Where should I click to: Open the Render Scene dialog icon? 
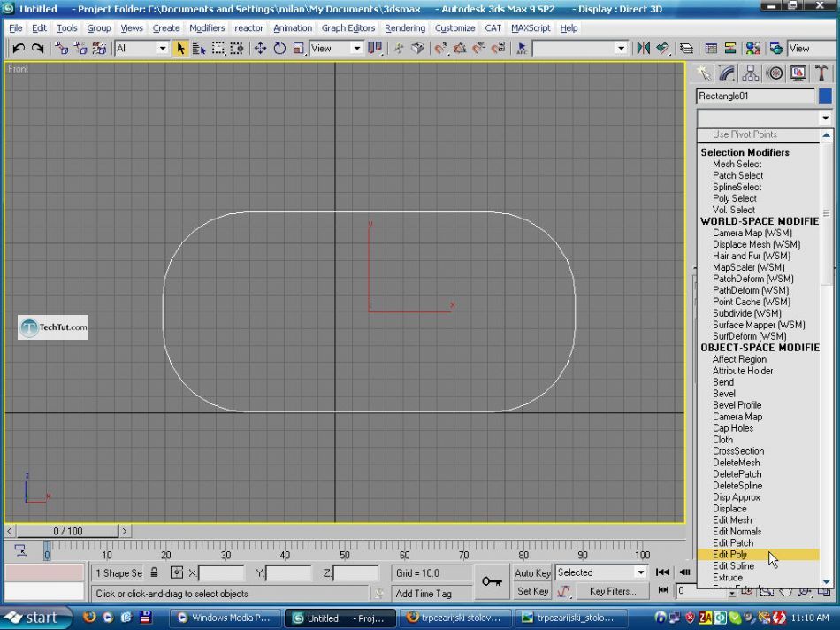point(776,49)
